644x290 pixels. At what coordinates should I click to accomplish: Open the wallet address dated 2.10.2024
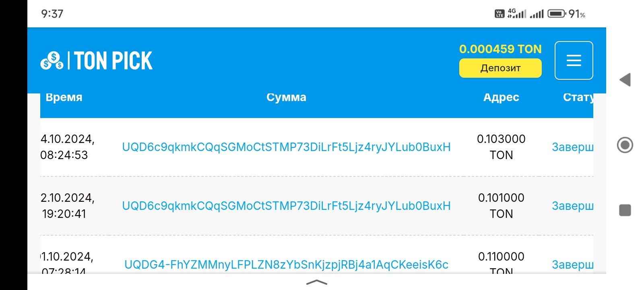[x=286, y=206]
